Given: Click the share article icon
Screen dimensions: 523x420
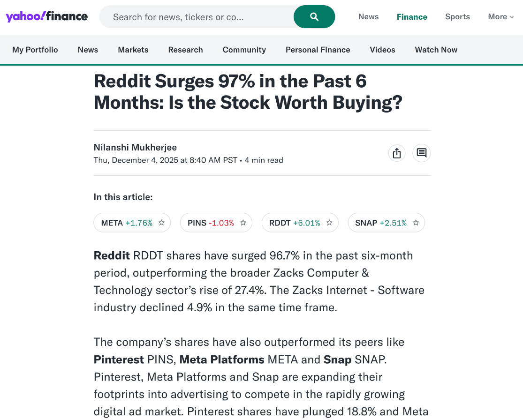Looking at the screenshot, I should (397, 153).
